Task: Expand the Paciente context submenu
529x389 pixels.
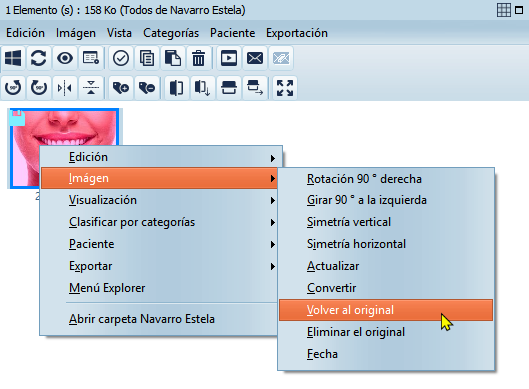Action: 159,244
